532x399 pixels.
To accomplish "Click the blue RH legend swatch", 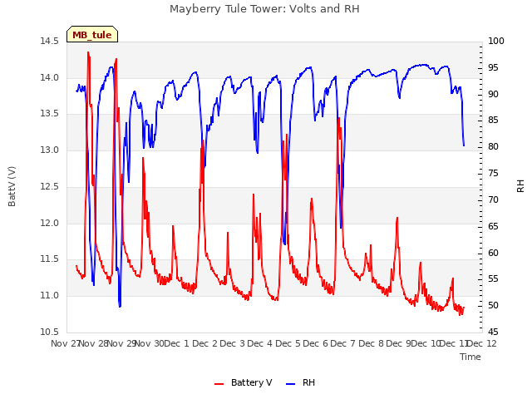I will click(291, 384).
